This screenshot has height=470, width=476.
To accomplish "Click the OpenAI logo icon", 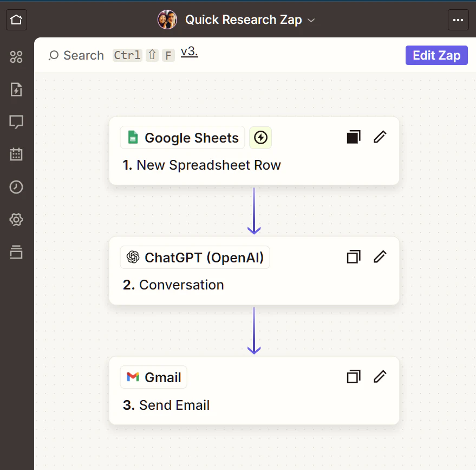I will (133, 257).
